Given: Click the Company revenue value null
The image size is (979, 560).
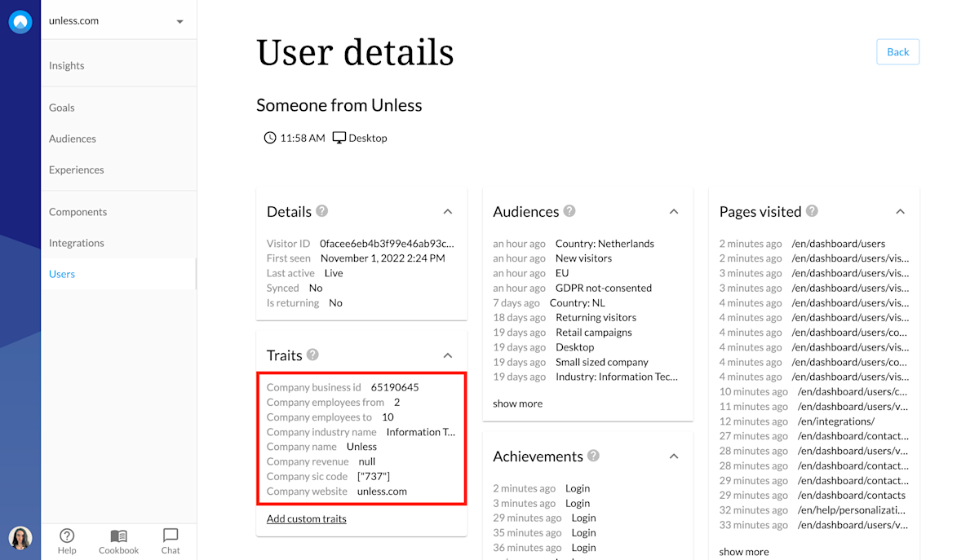Looking at the screenshot, I should (x=367, y=461).
